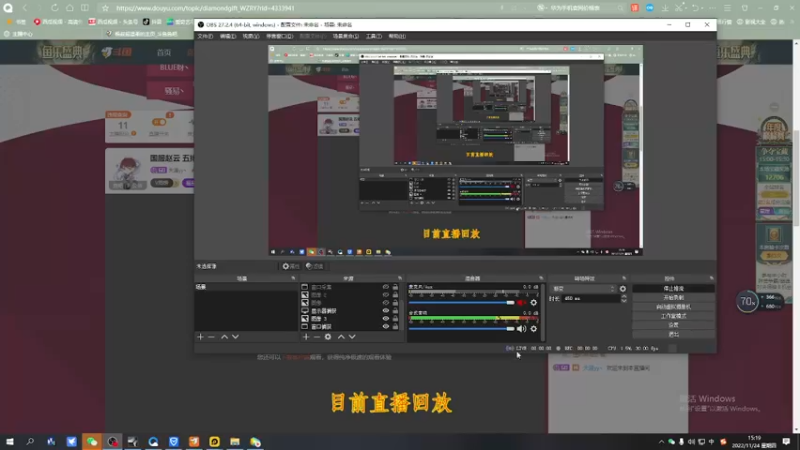Screen dimensions: 800x450
Task: Open the 属性 properties button above Scenes
Action: pyautogui.click(x=291, y=266)
